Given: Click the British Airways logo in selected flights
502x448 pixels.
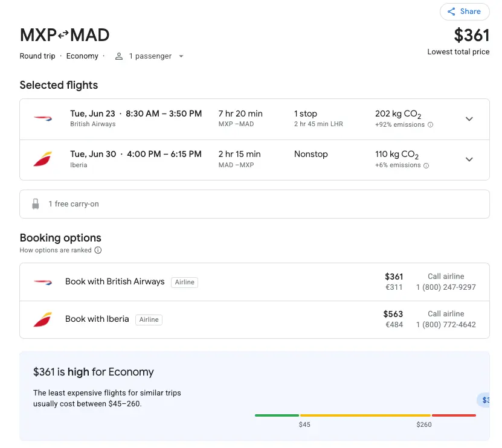Looking at the screenshot, I should tap(43, 119).
